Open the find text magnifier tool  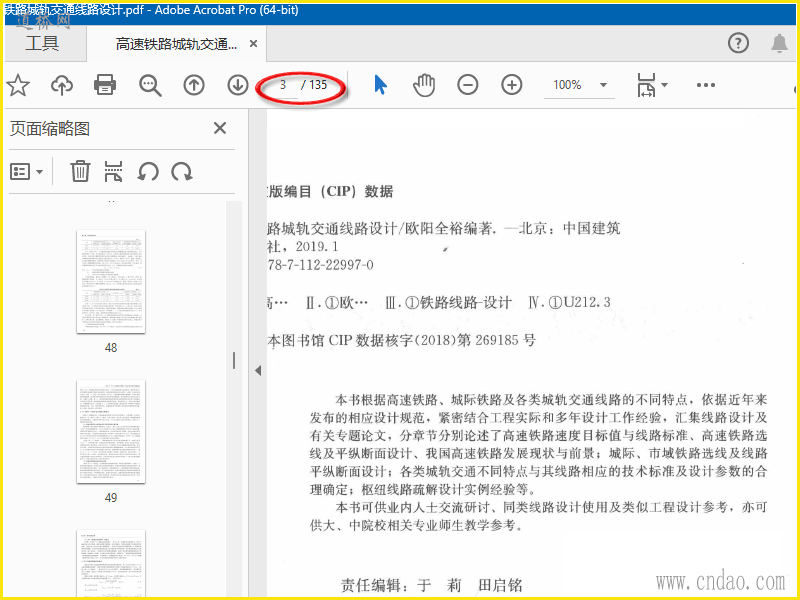[150, 86]
